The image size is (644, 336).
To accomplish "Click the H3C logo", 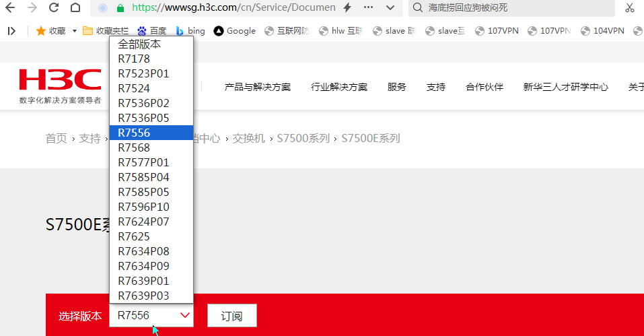I will pyautogui.click(x=60, y=86).
